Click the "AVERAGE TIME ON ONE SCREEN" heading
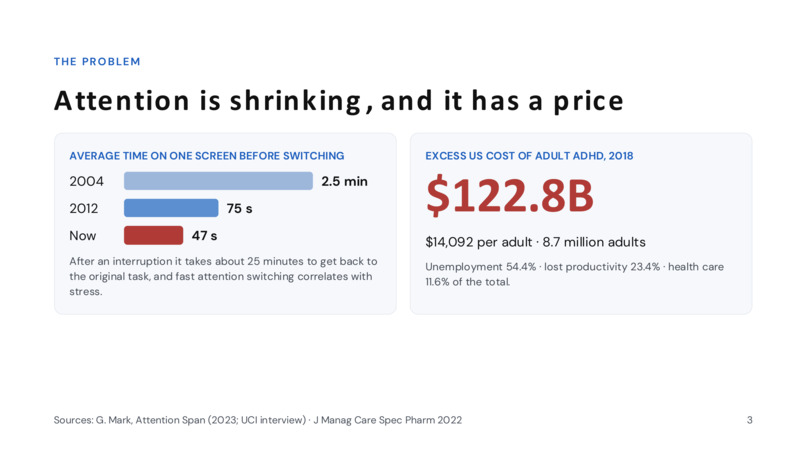This screenshot has height=453, width=806. click(207, 156)
